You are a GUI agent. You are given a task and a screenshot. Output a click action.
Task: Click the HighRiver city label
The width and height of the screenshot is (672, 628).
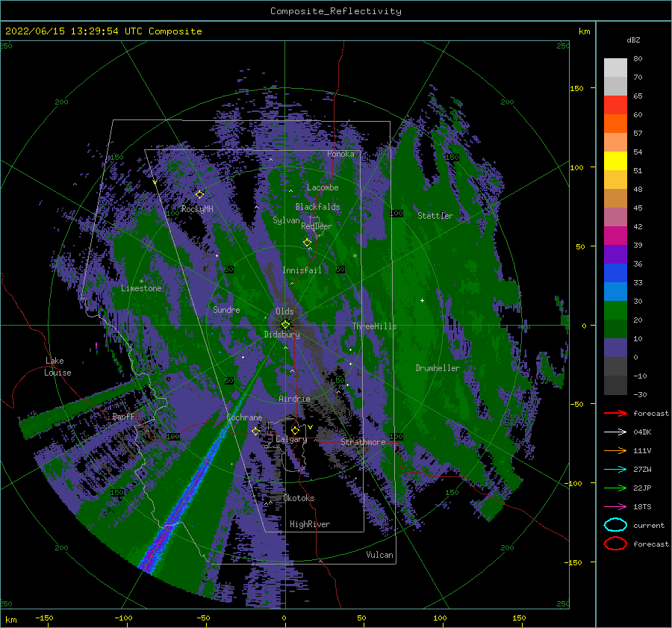click(310, 524)
